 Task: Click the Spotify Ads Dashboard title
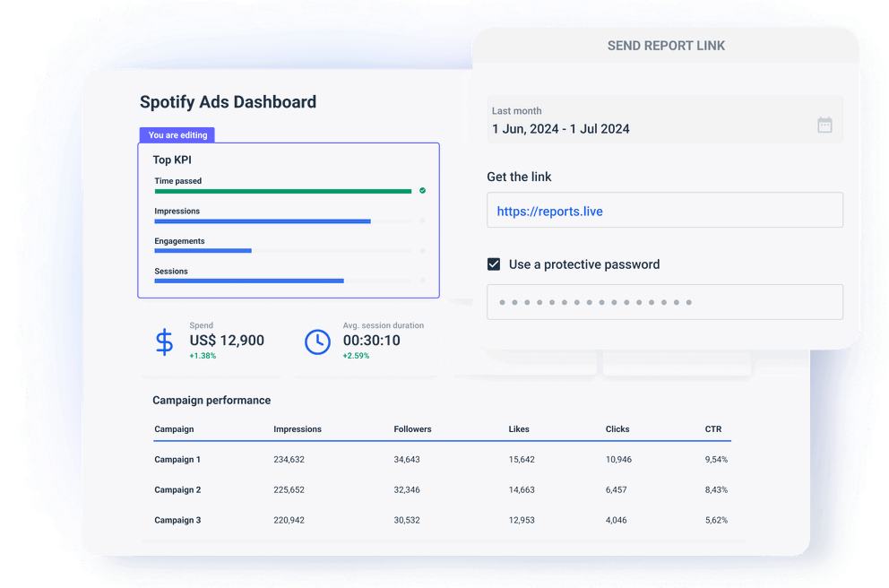pyautogui.click(x=227, y=102)
